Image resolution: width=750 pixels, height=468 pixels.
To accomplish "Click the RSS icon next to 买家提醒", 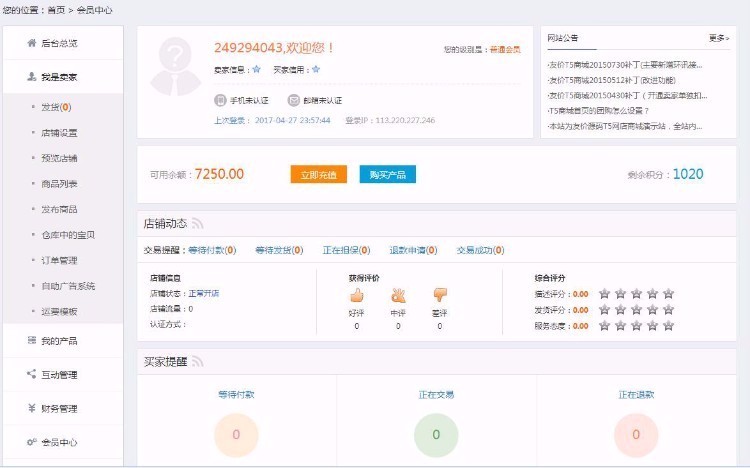I will (198, 362).
